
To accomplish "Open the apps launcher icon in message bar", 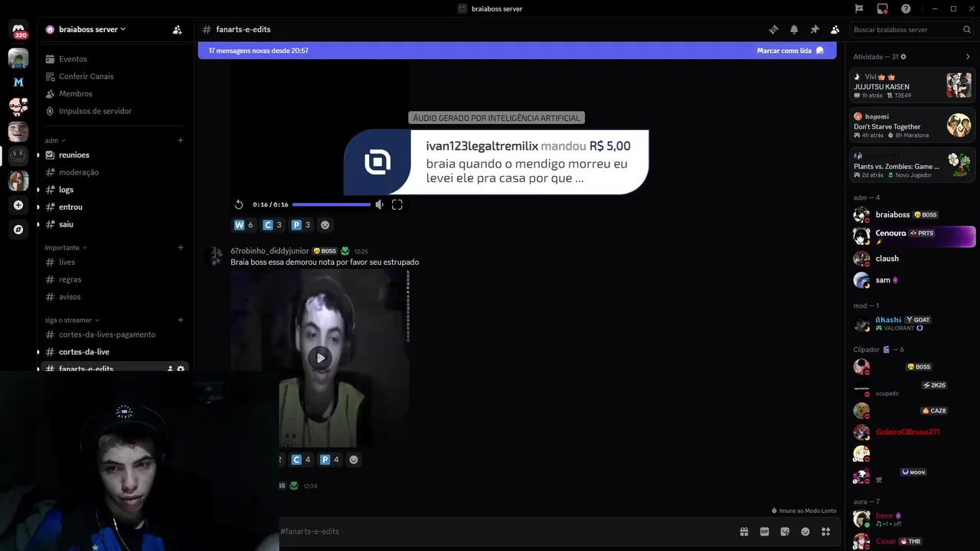I will click(825, 532).
